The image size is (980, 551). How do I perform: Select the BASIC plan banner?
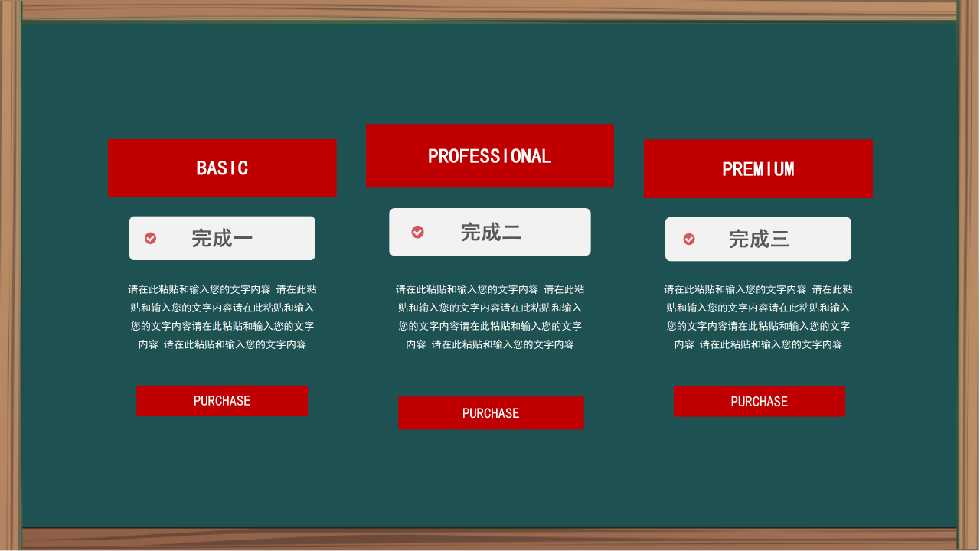pos(222,168)
